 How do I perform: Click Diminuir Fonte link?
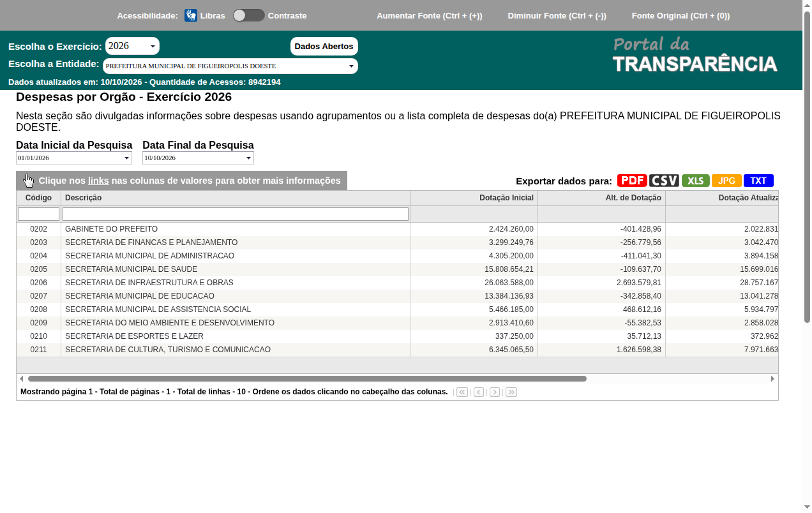pyautogui.click(x=557, y=15)
